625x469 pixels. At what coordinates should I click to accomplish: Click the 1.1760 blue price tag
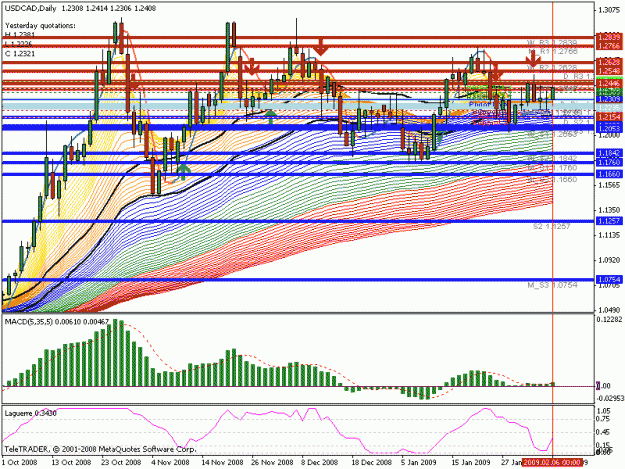point(609,162)
